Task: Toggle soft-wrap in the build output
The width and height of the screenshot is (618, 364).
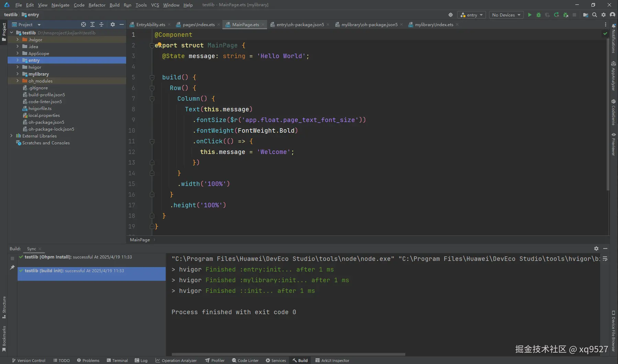Action: [605, 258]
